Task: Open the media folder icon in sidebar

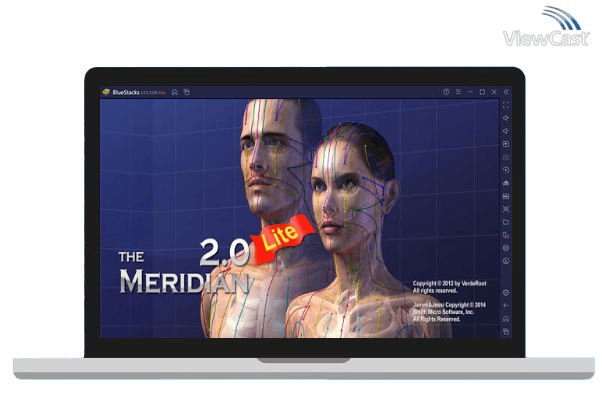Action: click(x=506, y=222)
